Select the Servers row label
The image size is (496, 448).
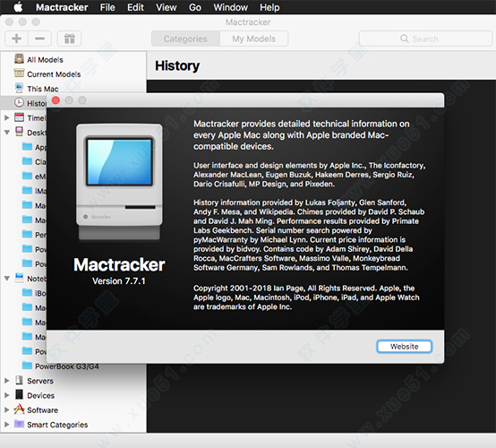coord(40,381)
